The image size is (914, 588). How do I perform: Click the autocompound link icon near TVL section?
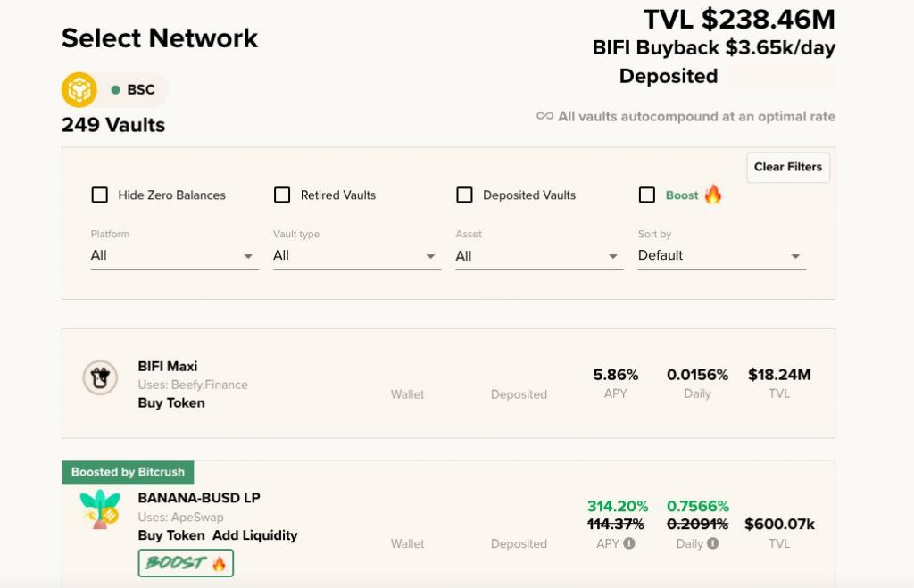click(x=545, y=116)
